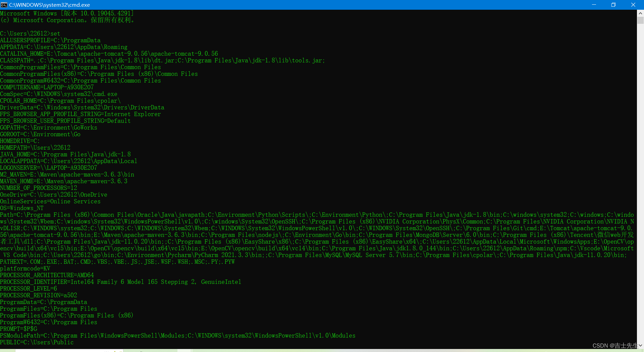This screenshot has width=644, height=352.
Task: Minimize the cmd.exe window
Action: pyautogui.click(x=594, y=5)
